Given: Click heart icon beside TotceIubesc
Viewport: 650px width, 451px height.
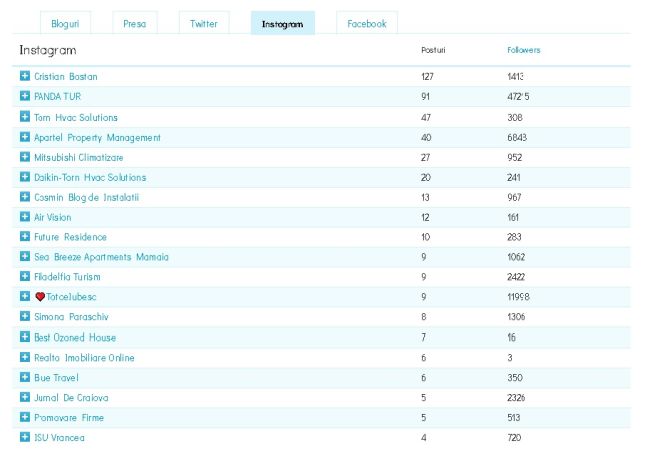Looking at the screenshot, I should [40, 297].
